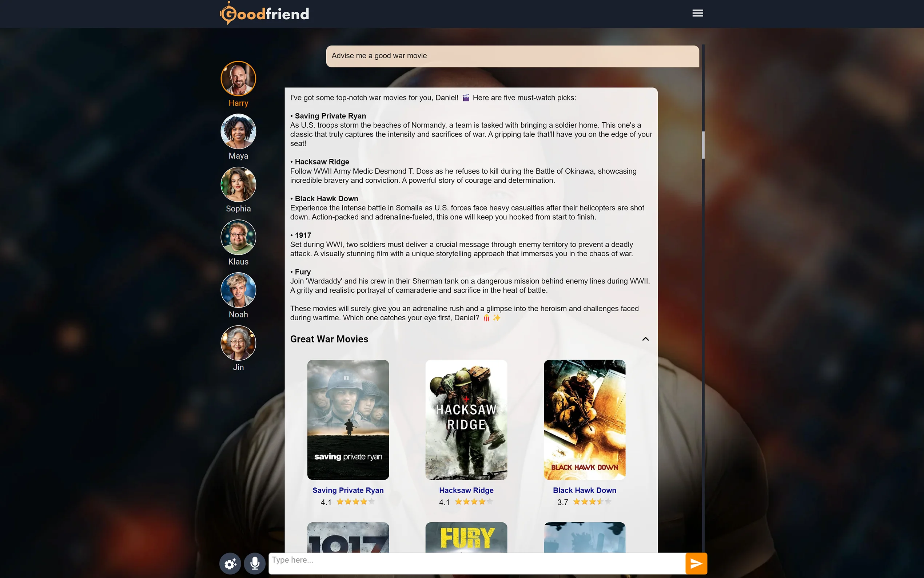The image size is (924, 578).
Task: Select Maya's avatar
Action: 238,131
